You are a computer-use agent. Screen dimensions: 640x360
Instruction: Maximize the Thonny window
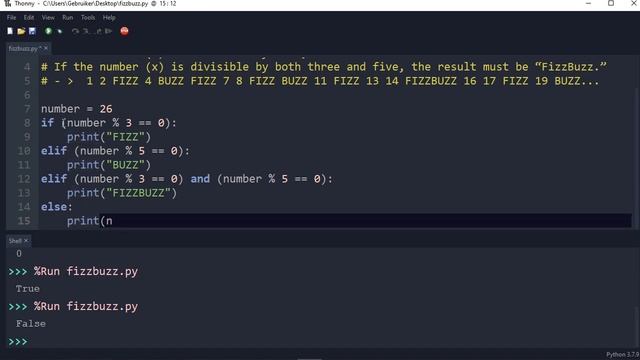[611, 4]
